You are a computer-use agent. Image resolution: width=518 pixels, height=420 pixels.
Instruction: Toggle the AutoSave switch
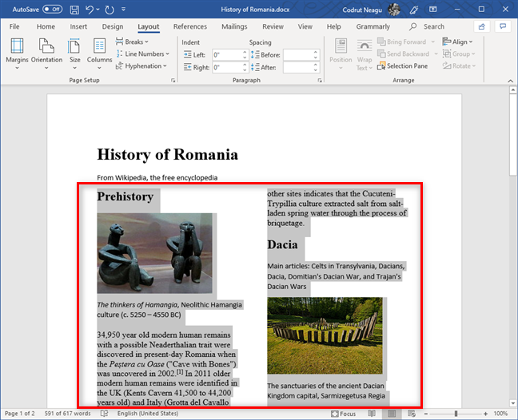pyautogui.click(x=53, y=10)
